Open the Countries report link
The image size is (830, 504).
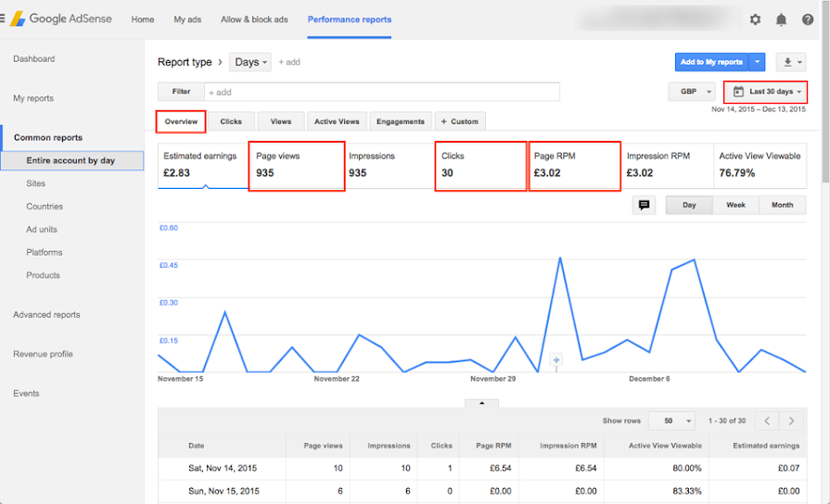[x=45, y=207]
